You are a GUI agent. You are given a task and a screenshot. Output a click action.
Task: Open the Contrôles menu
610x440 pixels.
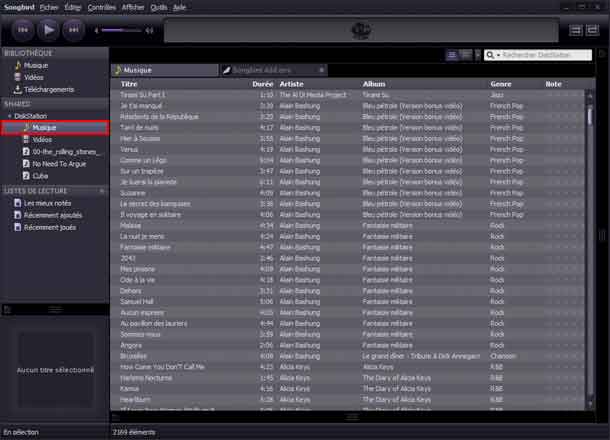point(102,7)
